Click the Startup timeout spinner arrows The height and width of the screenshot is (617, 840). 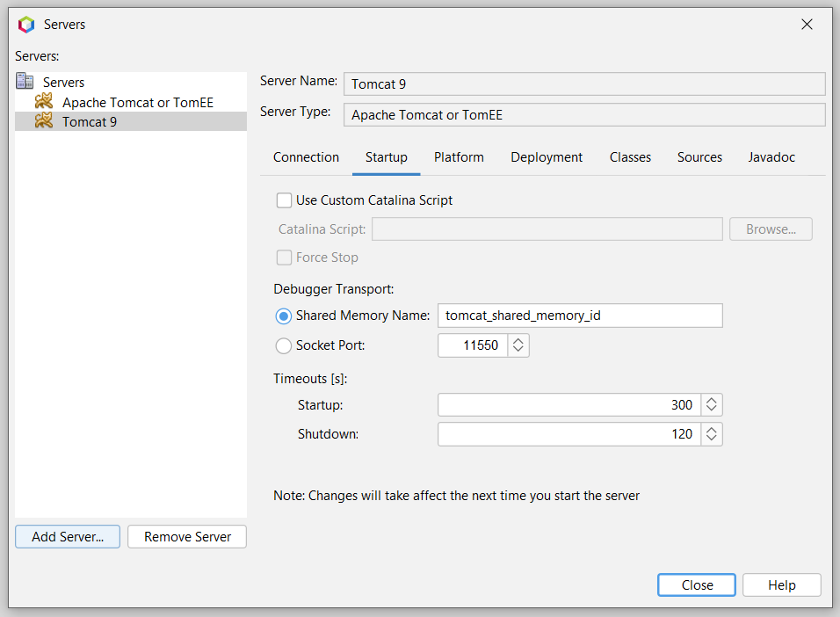click(x=712, y=404)
